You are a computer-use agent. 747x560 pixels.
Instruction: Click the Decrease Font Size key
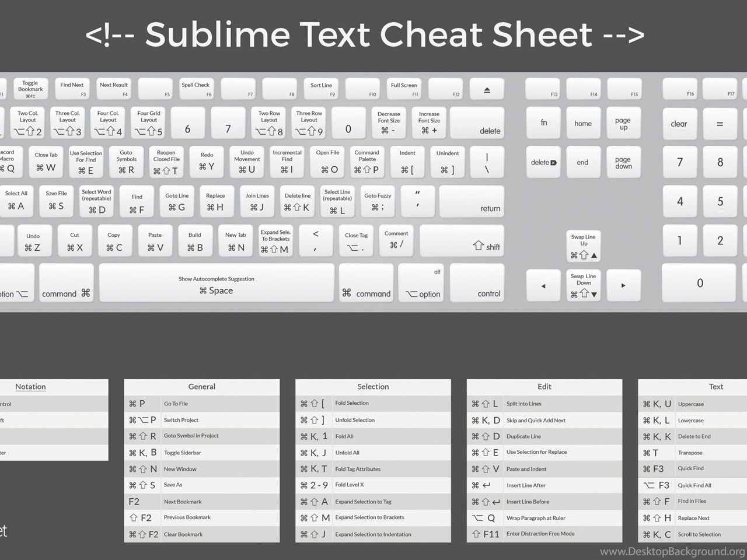coord(389,123)
